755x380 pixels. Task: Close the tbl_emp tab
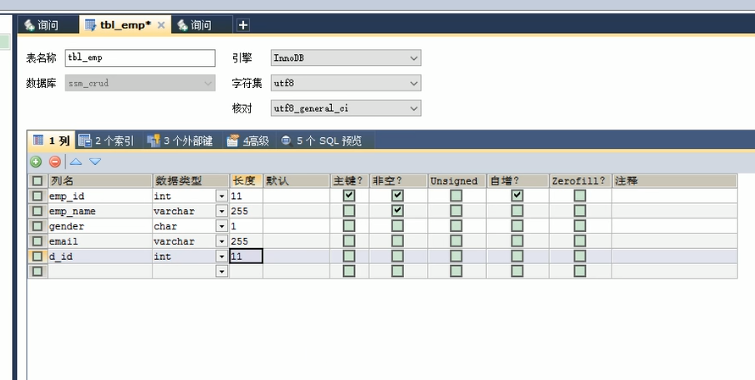click(161, 25)
